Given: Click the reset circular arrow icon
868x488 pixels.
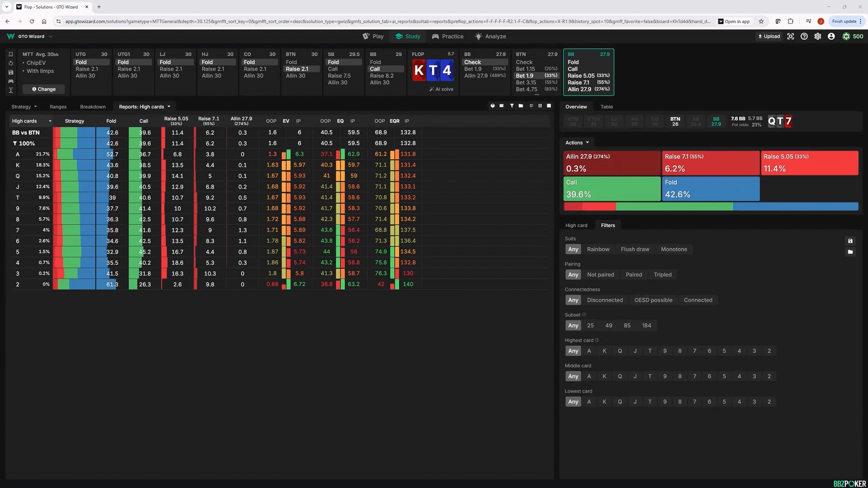Looking at the screenshot, I should (11, 63).
